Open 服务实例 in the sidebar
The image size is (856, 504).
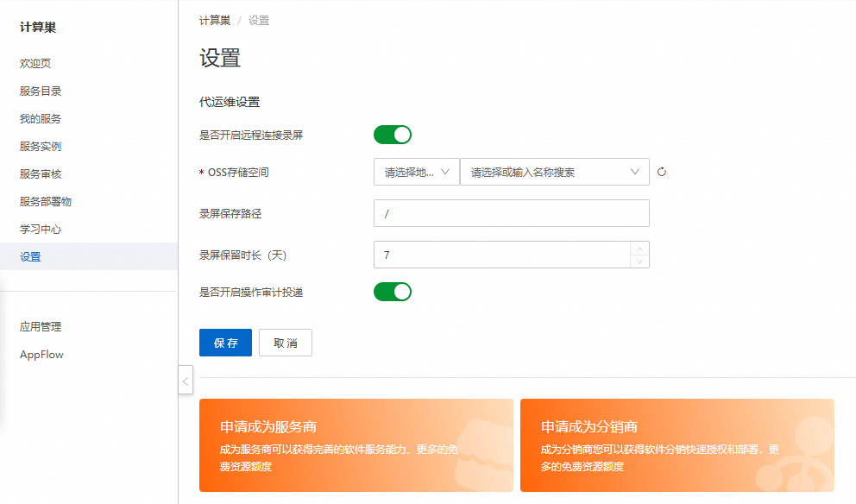pos(41,147)
